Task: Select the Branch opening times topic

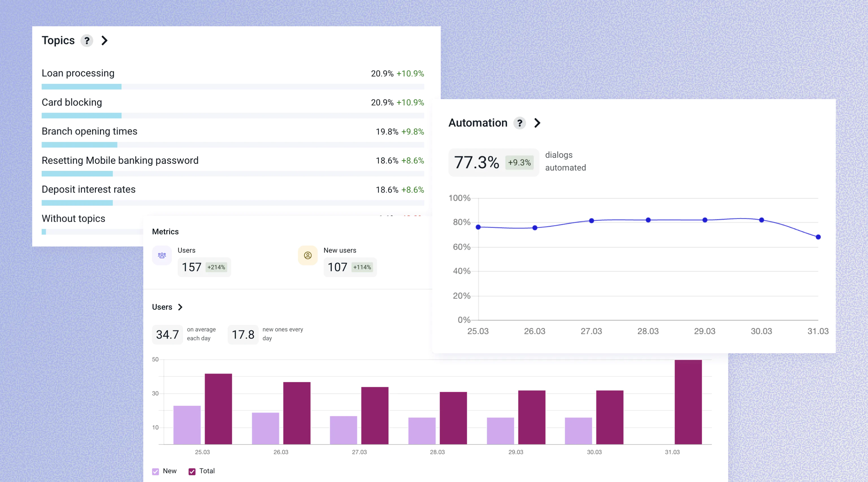Action: pos(89,131)
